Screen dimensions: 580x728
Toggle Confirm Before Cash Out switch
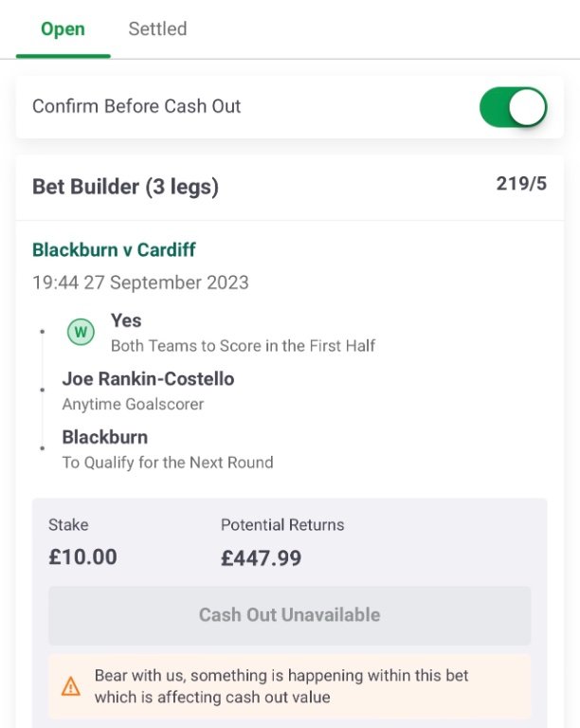click(x=513, y=107)
